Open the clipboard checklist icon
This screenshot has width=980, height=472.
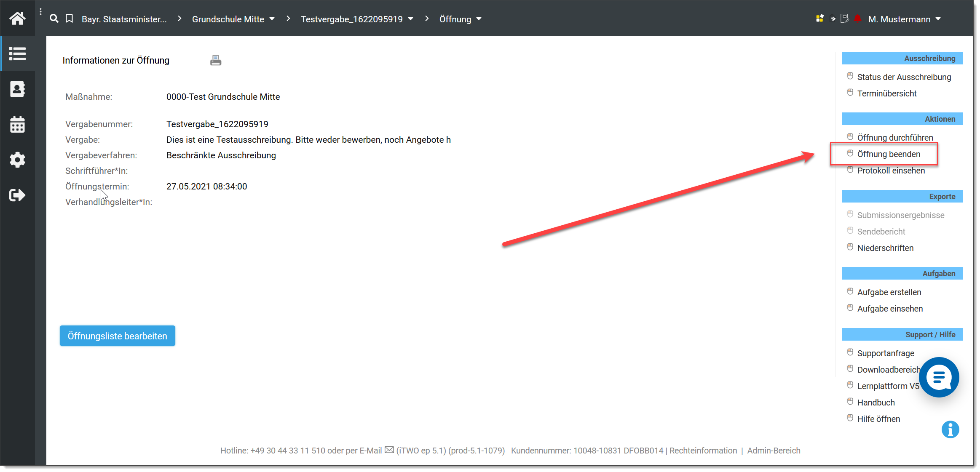click(x=833, y=19)
